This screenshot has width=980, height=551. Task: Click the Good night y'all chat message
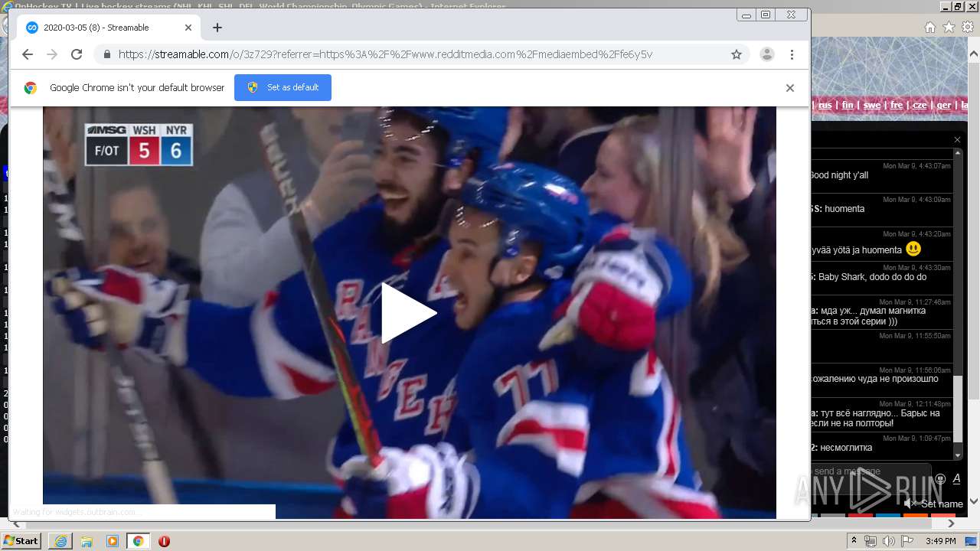pos(839,175)
